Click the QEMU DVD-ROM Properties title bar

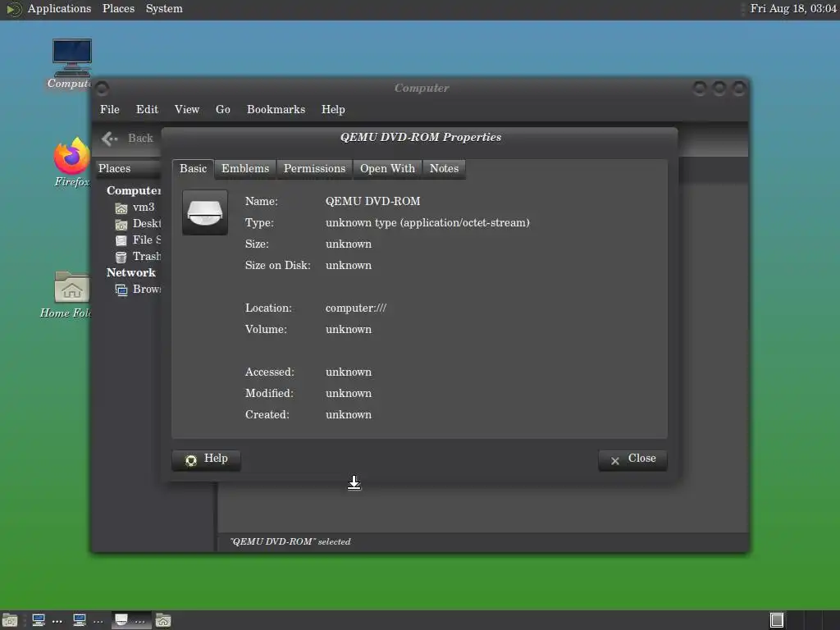click(x=421, y=137)
